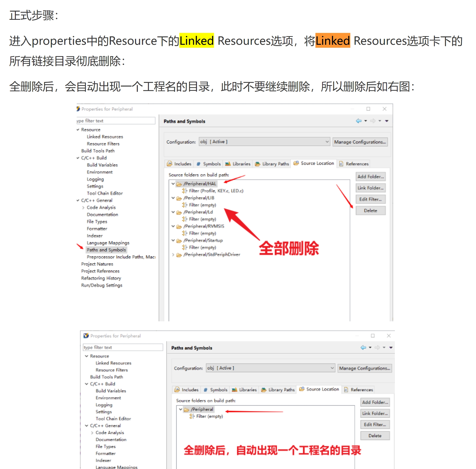Click Link Folder button in top dialog
The image size is (476, 469).
click(x=370, y=188)
